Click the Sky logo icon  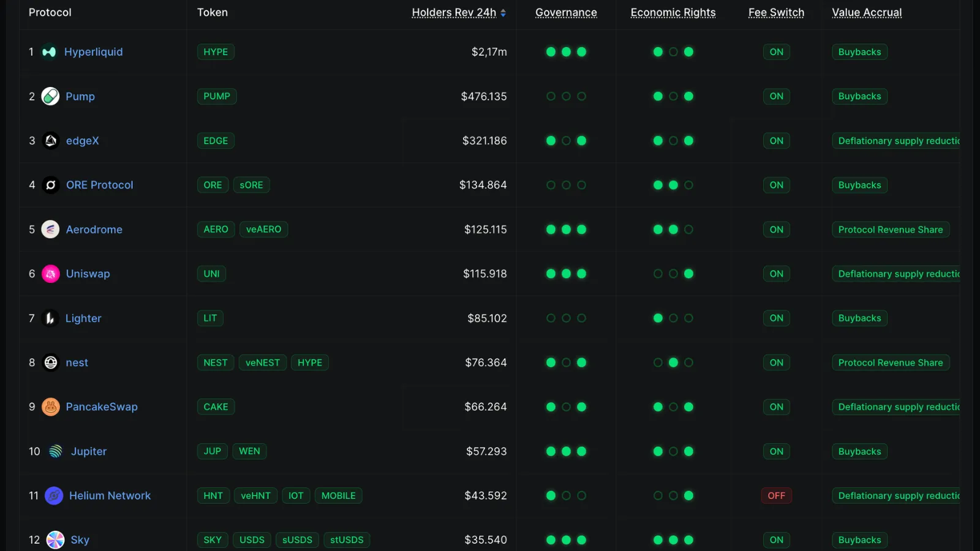[55, 540]
